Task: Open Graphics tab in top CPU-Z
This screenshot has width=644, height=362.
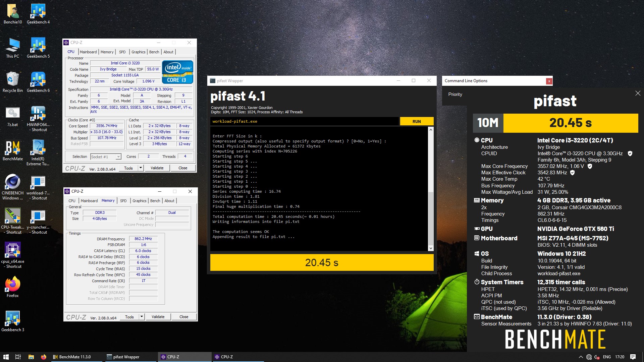Action: (139, 52)
